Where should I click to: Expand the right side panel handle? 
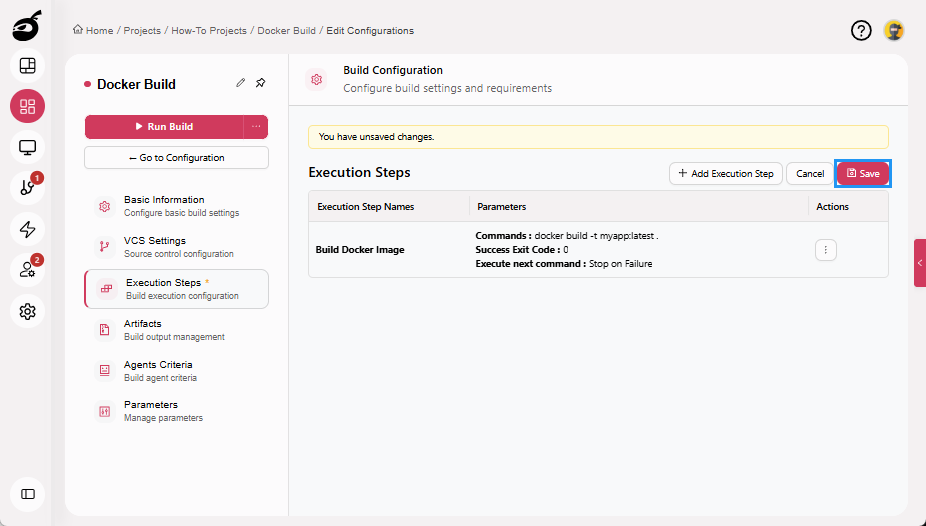click(x=920, y=263)
